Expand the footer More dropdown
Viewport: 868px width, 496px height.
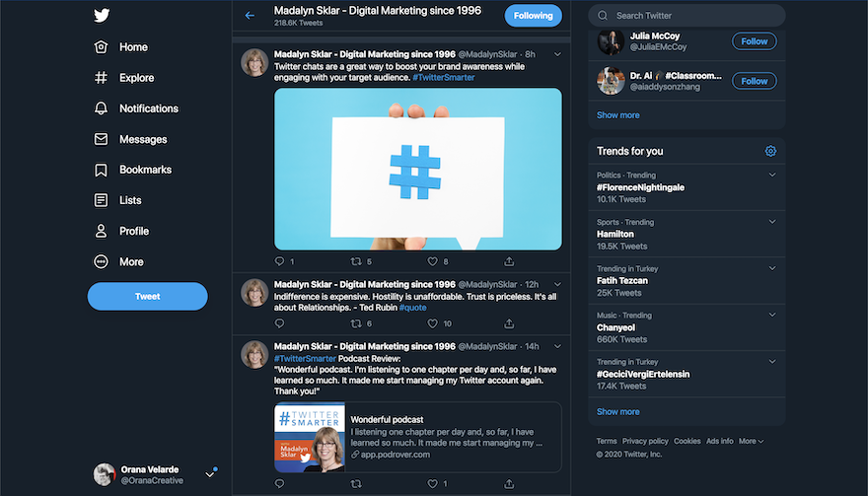pos(751,441)
